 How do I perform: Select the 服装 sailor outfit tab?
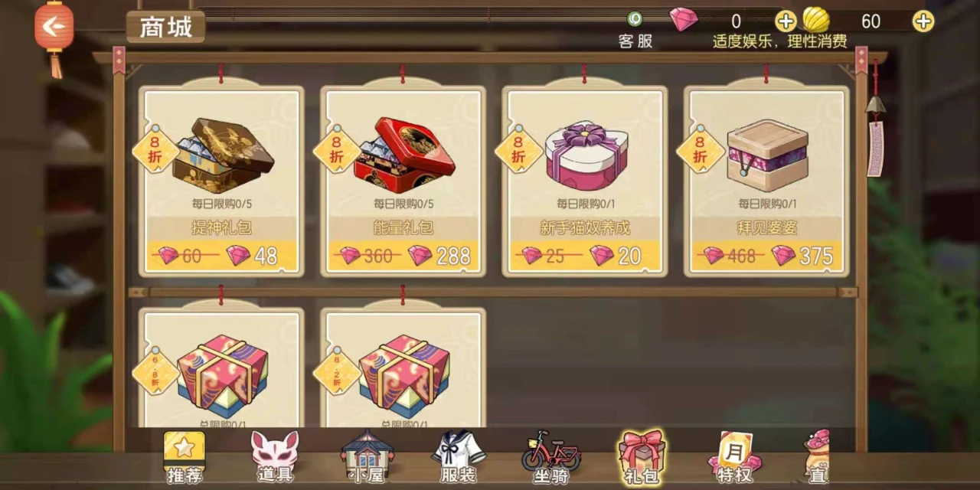[459, 457]
